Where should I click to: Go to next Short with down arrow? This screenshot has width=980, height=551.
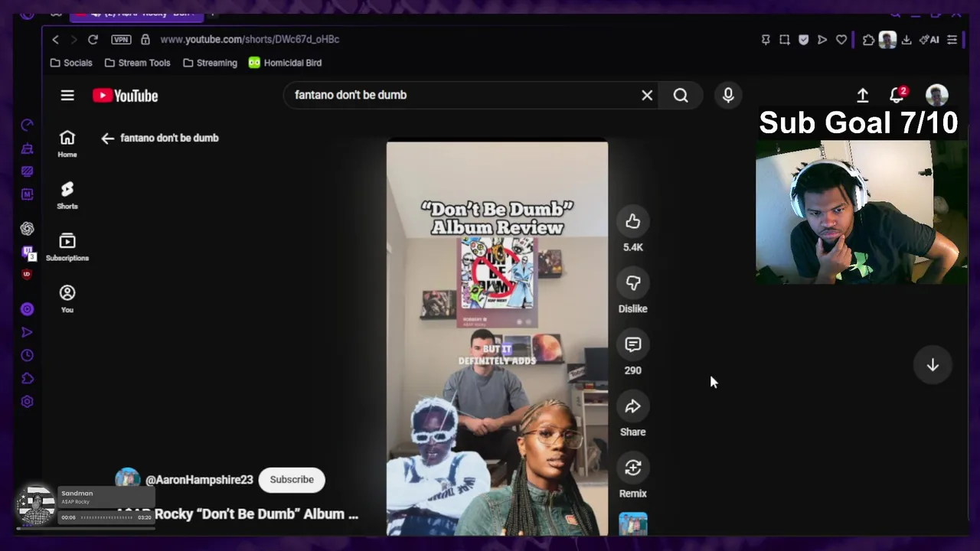[933, 365]
